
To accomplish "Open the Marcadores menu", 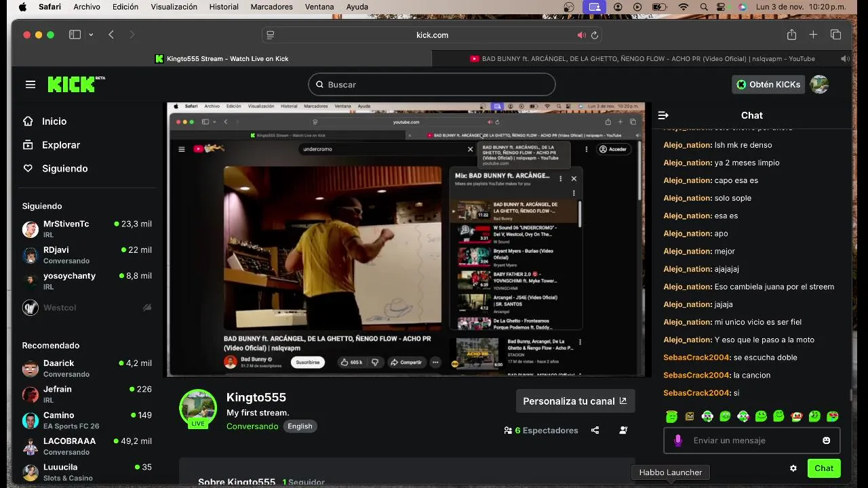I will [271, 7].
